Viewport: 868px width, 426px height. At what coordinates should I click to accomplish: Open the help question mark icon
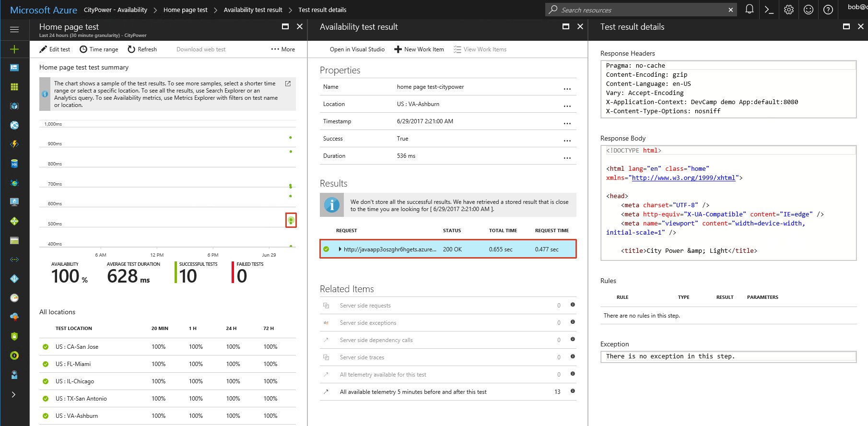tap(828, 10)
